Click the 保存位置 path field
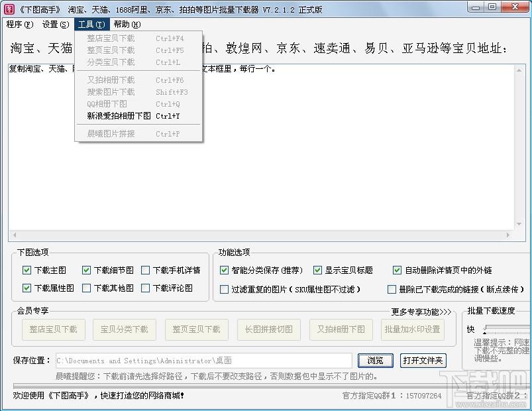 pyautogui.click(x=203, y=361)
